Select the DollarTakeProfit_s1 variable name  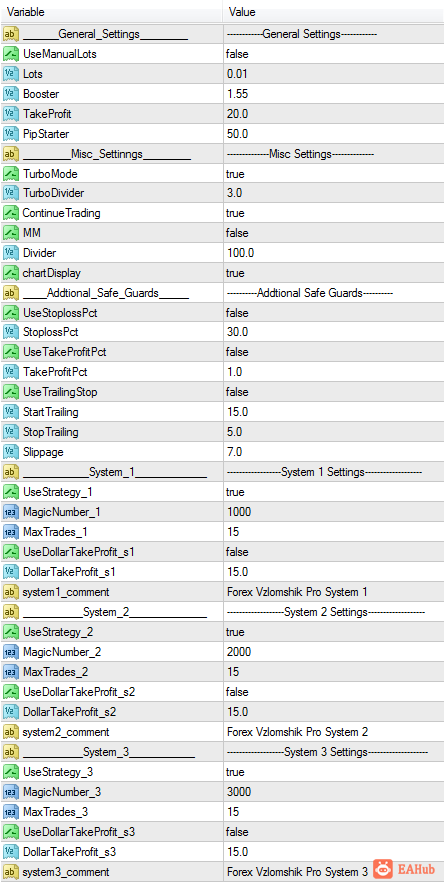click(x=69, y=572)
